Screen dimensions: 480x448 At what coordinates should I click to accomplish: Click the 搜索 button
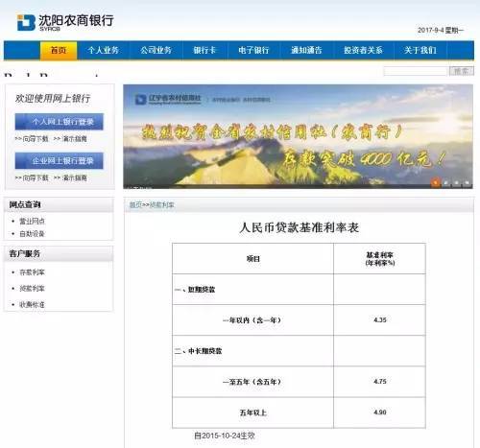(462, 71)
